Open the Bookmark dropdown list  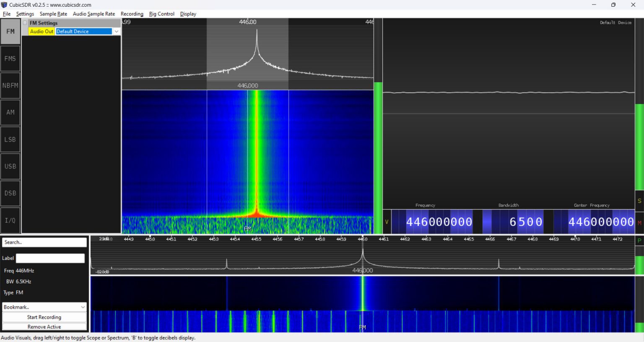coord(44,307)
